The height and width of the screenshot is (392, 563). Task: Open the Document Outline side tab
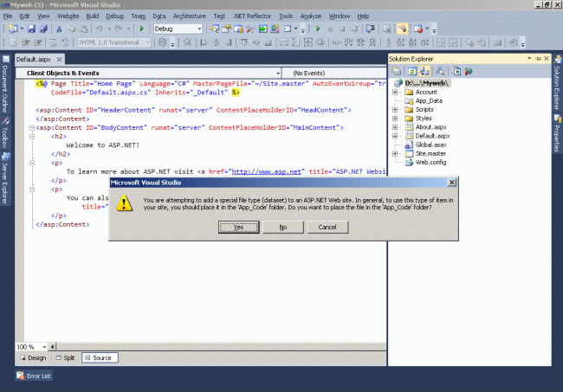point(5,84)
